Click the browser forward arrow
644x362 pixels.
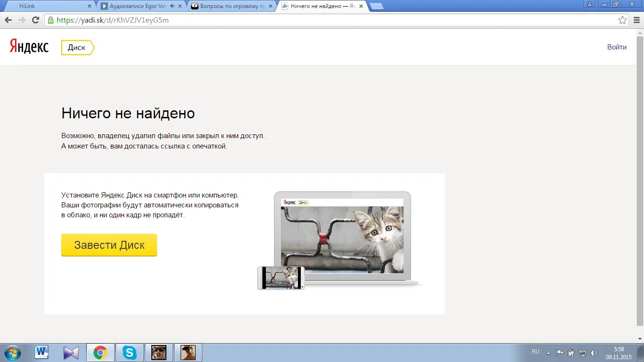(22, 20)
